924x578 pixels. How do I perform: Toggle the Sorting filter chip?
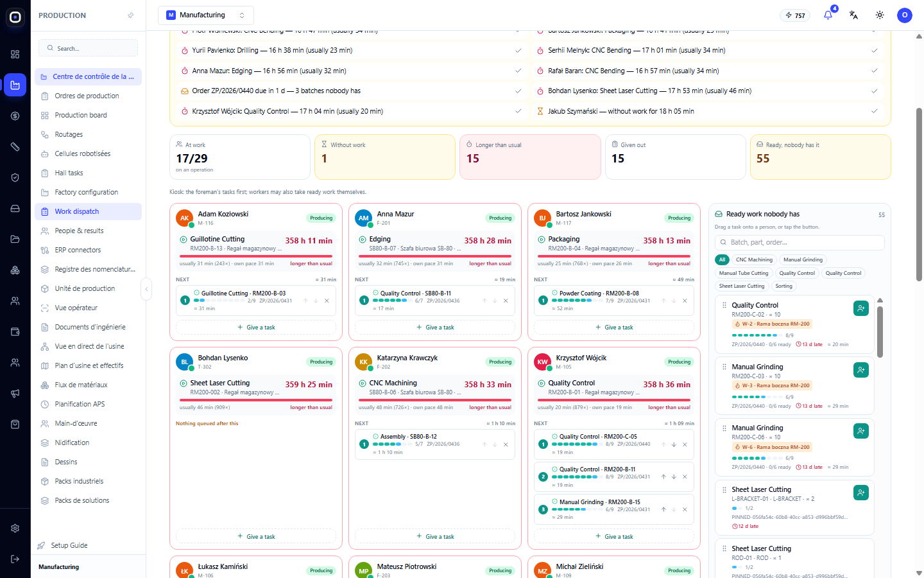click(784, 286)
